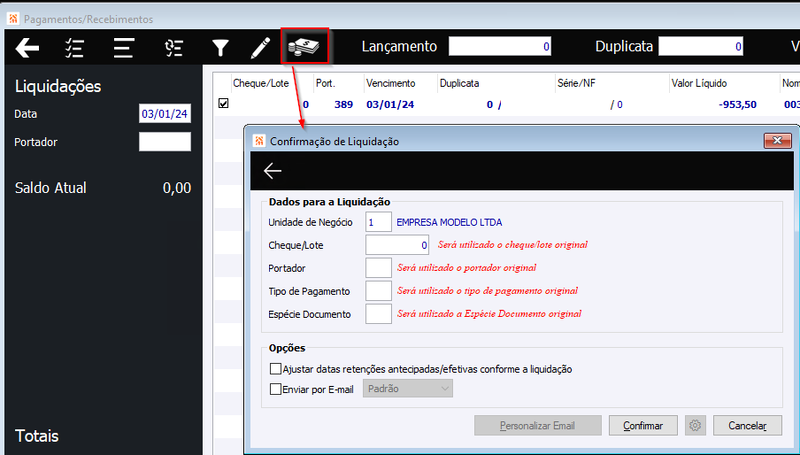Click the money liquidation icon

coord(304,46)
